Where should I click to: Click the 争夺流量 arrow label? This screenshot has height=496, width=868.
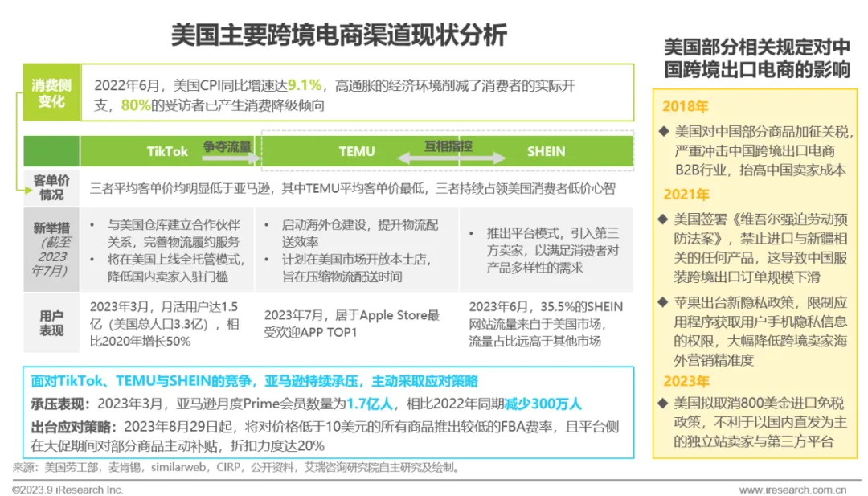227,146
